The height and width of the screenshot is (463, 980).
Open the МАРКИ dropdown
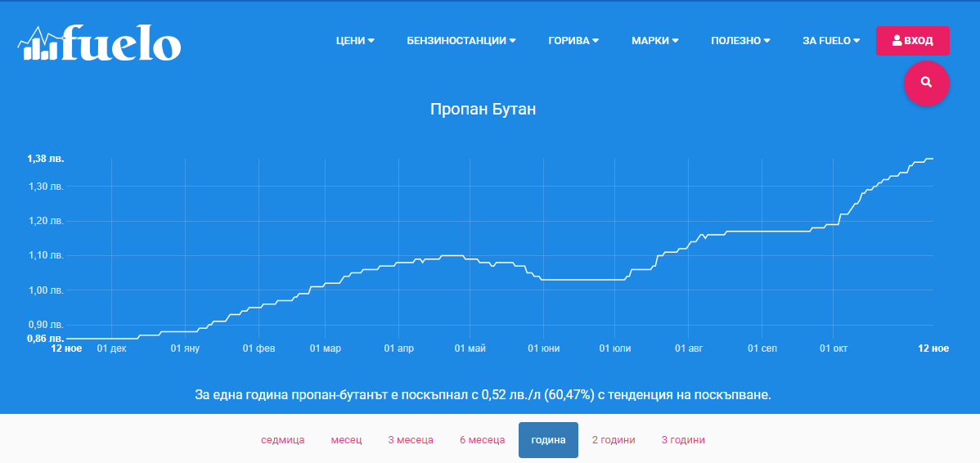tap(654, 41)
